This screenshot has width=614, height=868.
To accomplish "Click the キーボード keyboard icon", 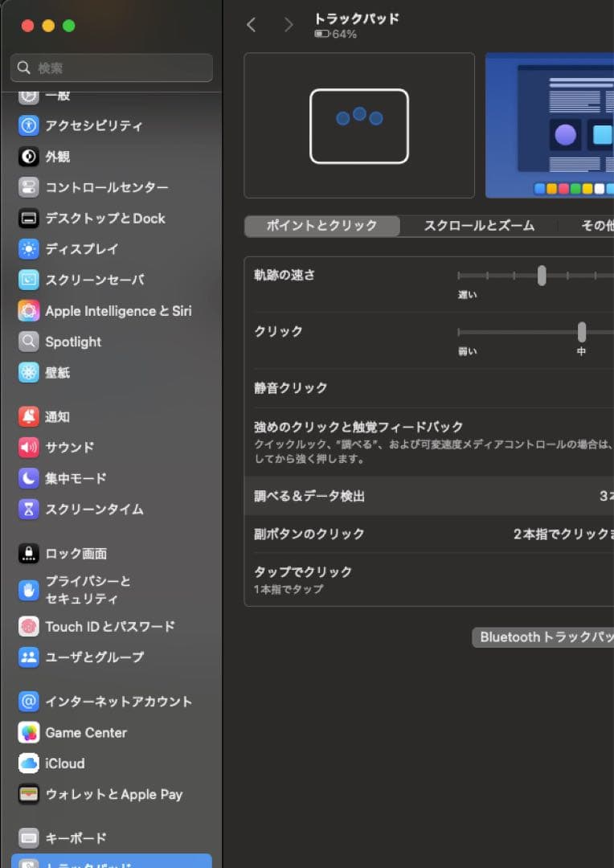I will pyautogui.click(x=28, y=838).
